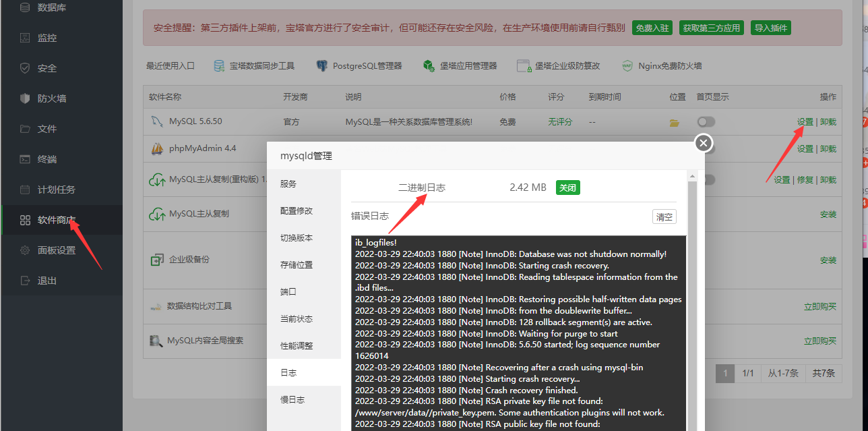Open 设置 for phpMyAdmin 4.4
The width and height of the screenshot is (868, 431).
coord(805,149)
